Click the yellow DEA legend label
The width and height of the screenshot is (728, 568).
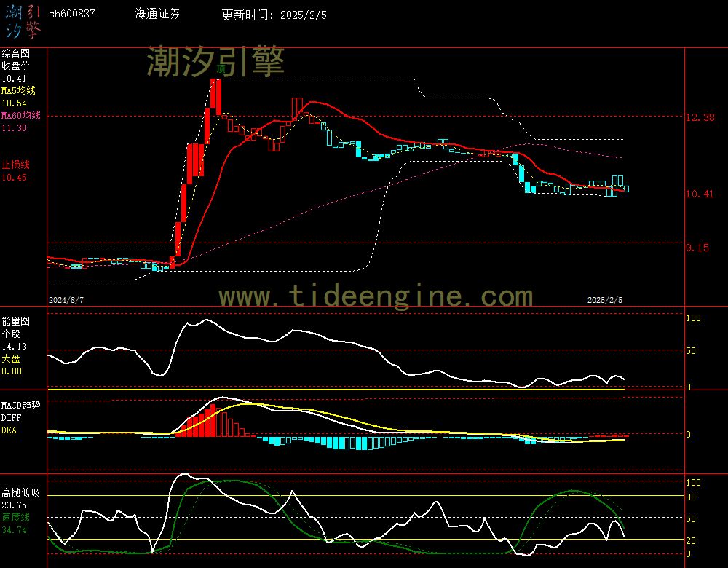9,430
